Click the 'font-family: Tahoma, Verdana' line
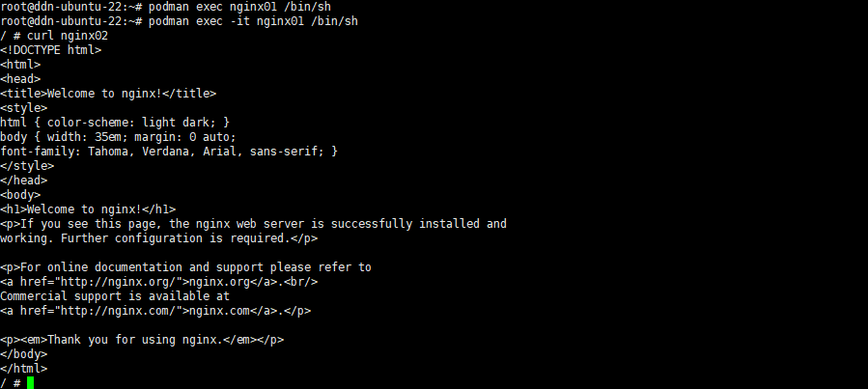 pos(169,151)
